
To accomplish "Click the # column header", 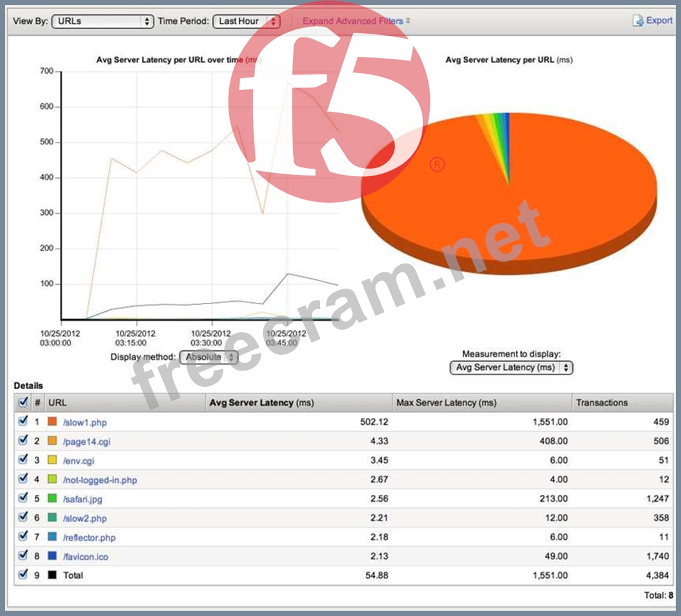I will click(37, 403).
